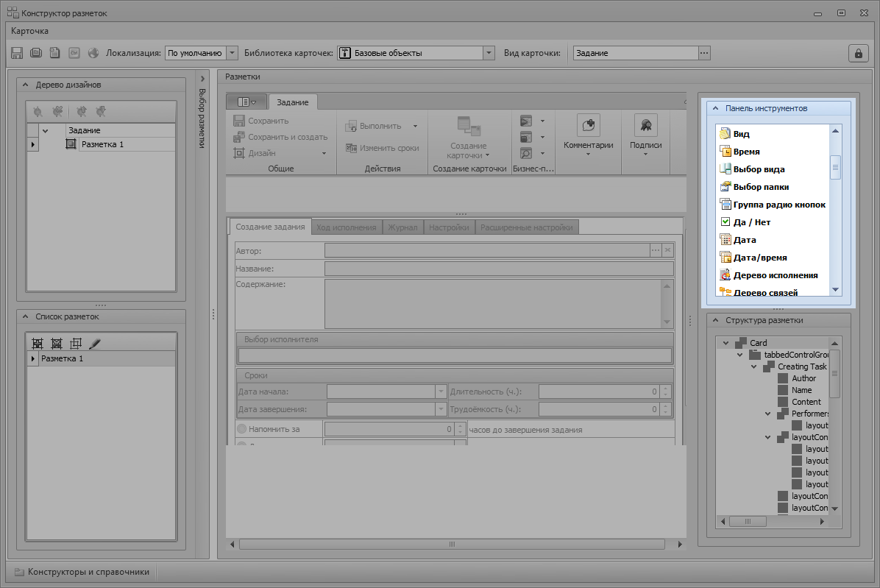The image size is (880, 588).
Task: Open the Библиотека карточек dropdown
Action: [x=489, y=53]
